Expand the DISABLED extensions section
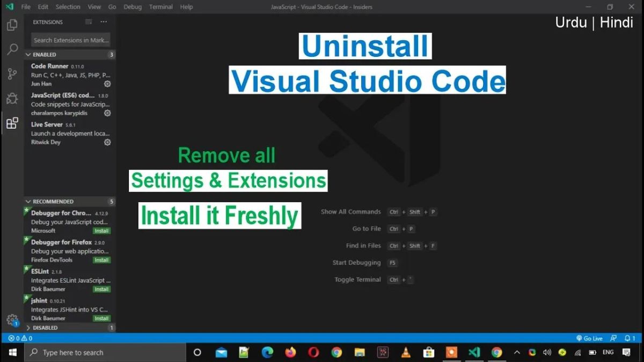This screenshot has width=644, height=362. [70, 327]
